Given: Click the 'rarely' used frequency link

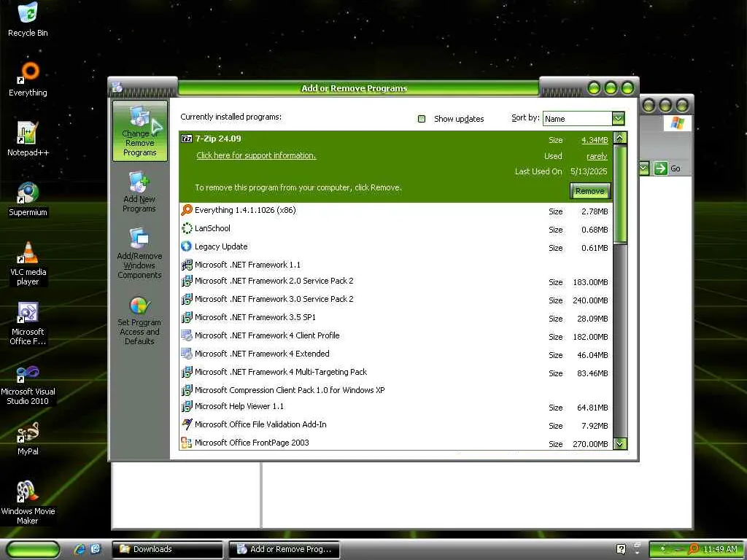Looking at the screenshot, I should click(597, 156).
